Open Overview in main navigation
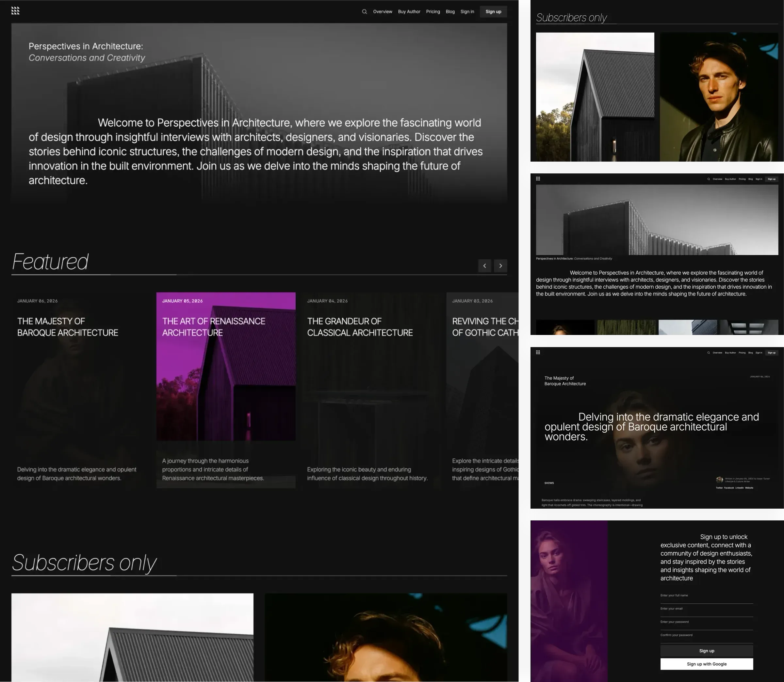 382,11
